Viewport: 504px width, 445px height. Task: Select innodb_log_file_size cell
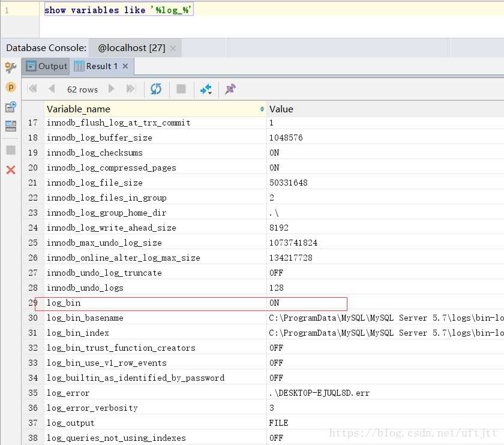155,183
